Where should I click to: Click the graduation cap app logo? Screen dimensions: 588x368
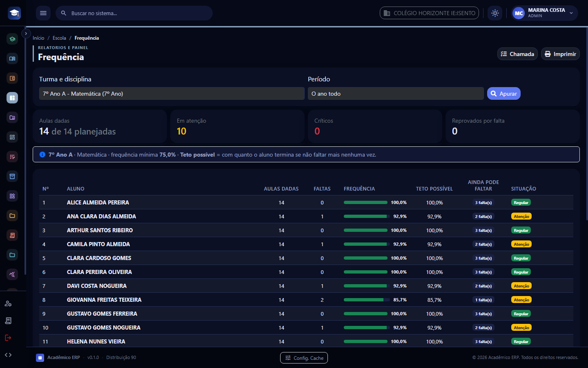(x=14, y=13)
